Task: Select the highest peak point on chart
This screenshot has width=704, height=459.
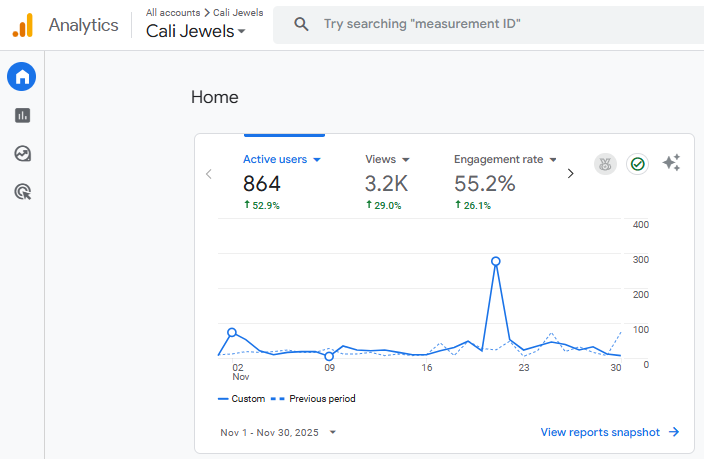Action: click(x=495, y=261)
